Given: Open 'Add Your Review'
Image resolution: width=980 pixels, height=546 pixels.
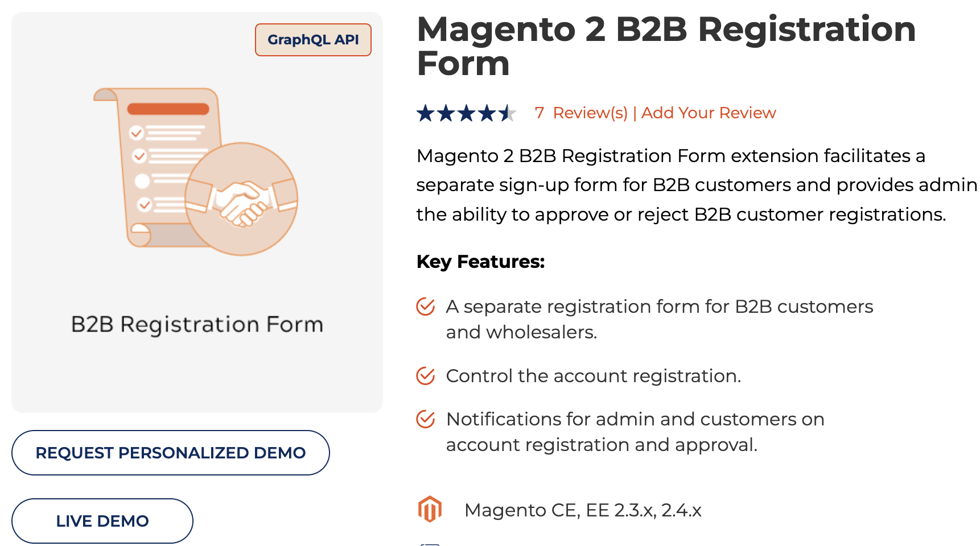Looking at the screenshot, I should tap(709, 113).
